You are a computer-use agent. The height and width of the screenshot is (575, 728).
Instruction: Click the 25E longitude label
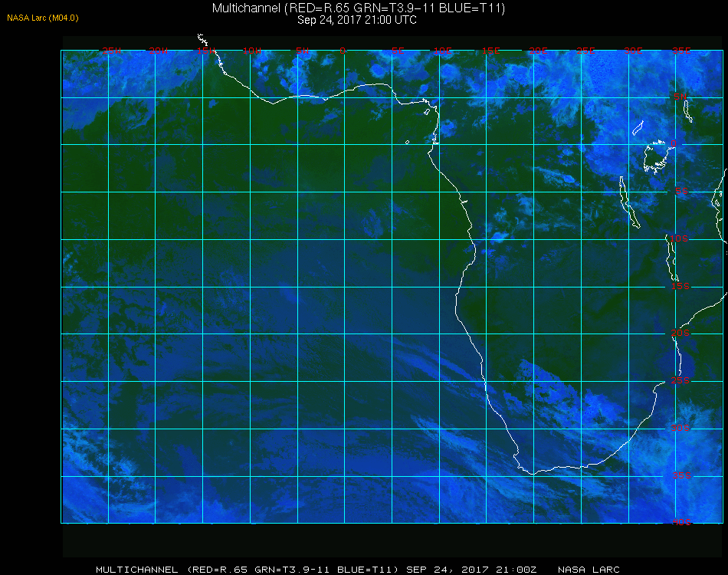(x=585, y=51)
